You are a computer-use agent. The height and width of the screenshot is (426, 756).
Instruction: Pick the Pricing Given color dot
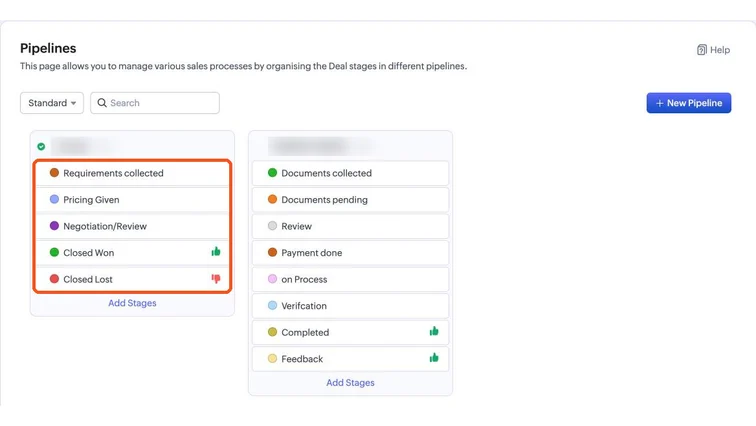(x=54, y=199)
